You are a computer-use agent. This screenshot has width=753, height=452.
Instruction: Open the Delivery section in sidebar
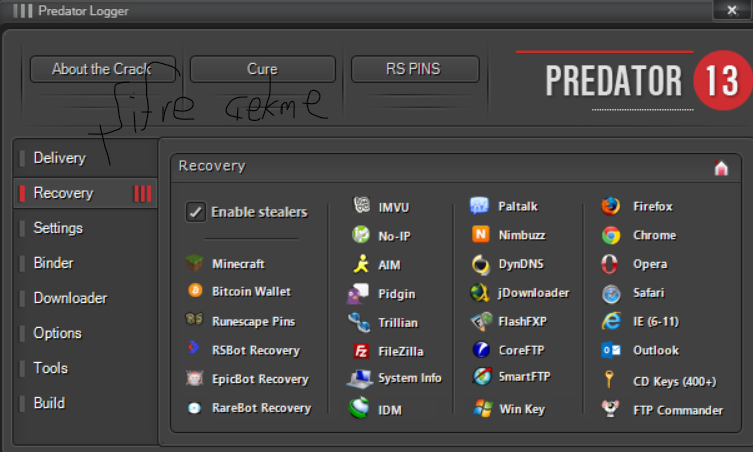point(85,158)
